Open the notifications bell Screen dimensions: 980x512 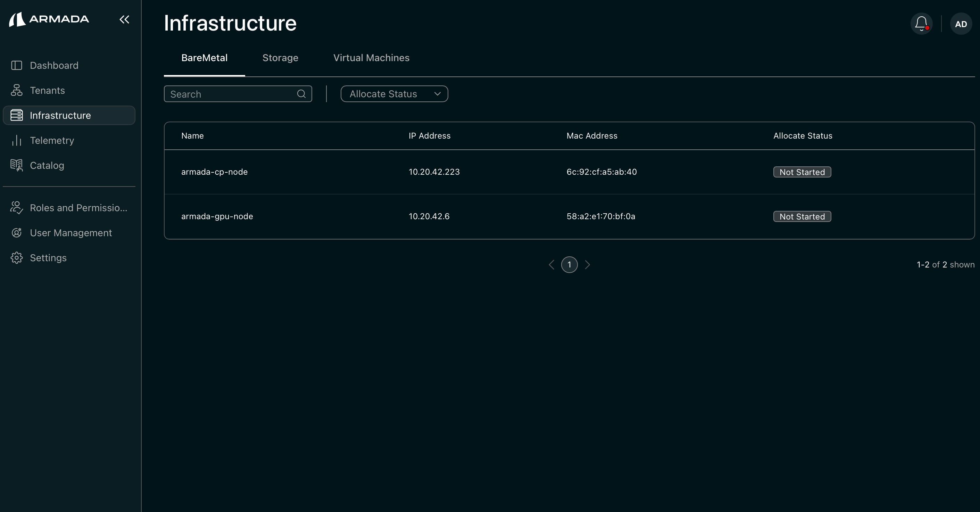tap(921, 23)
